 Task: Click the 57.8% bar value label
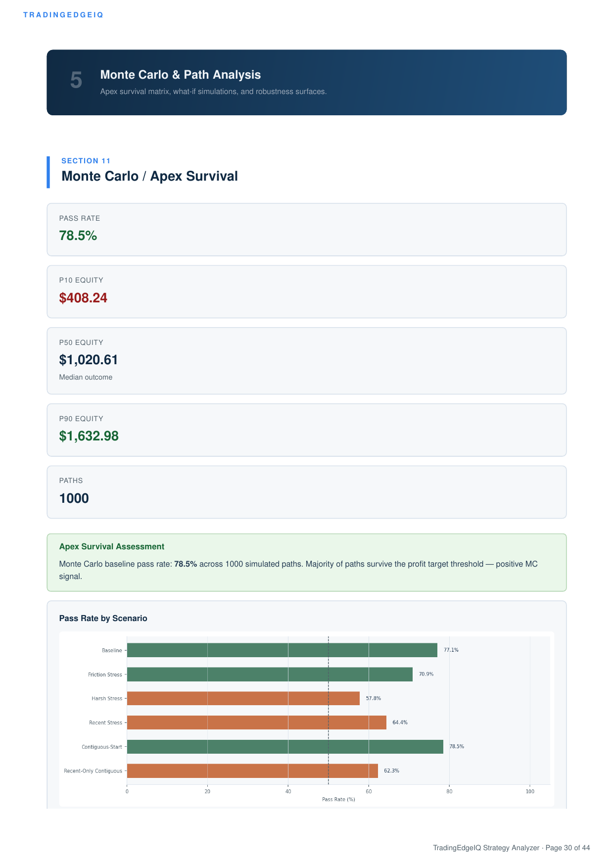coord(374,698)
